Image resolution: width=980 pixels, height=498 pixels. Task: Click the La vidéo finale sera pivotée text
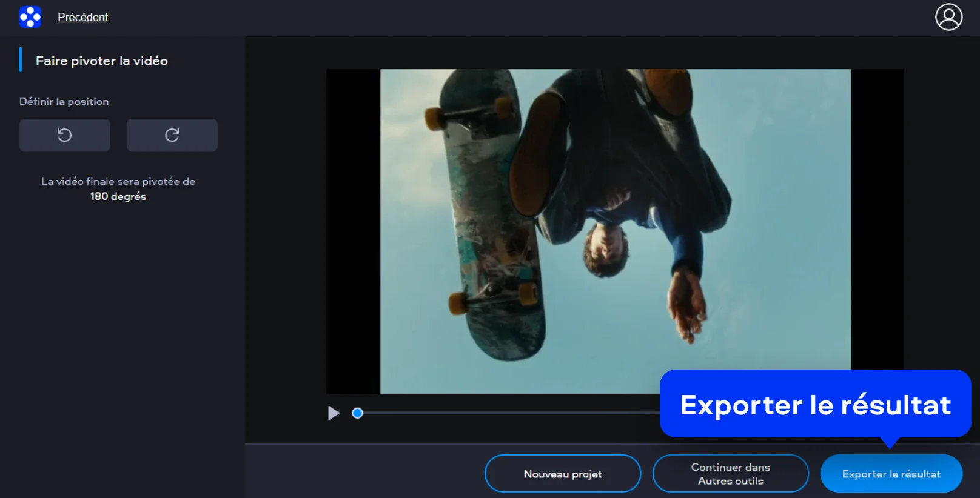click(x=118, y=181)
